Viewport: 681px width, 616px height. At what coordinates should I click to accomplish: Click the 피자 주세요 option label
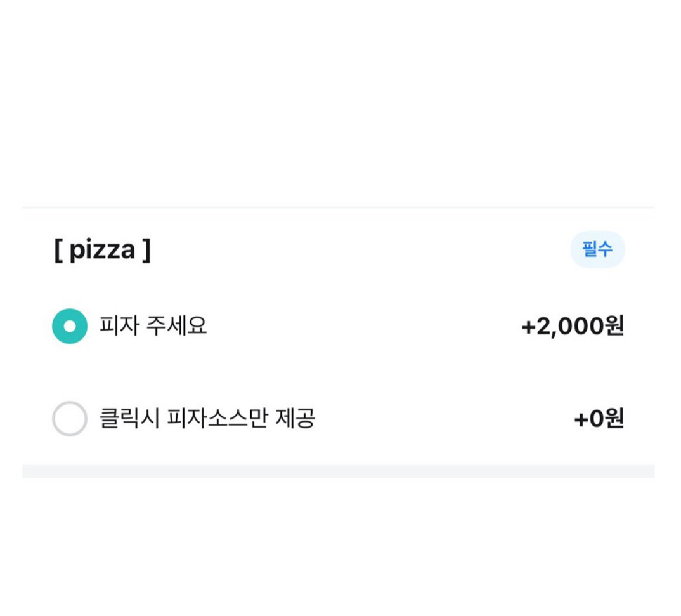(153, 326)
